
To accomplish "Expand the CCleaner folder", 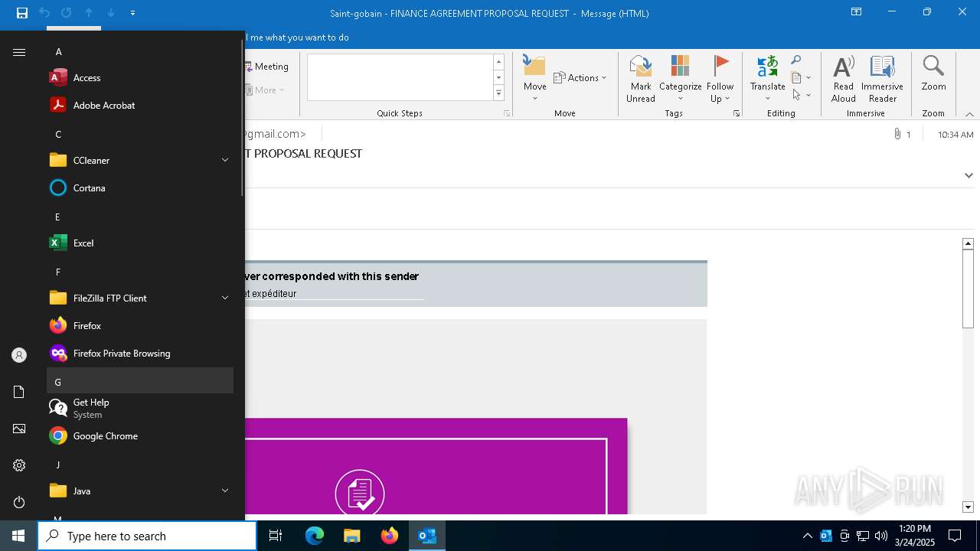I will pos(140,160).
